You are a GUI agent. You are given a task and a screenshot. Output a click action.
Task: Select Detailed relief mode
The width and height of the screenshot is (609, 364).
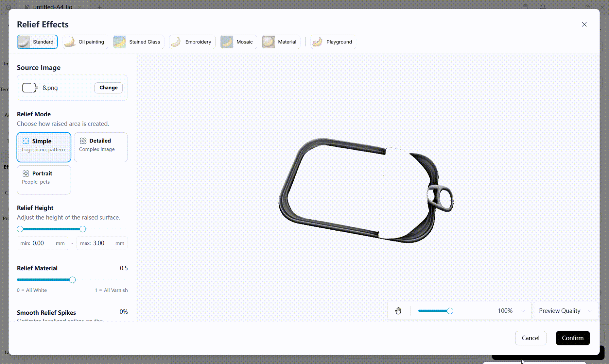pos(101,147)
